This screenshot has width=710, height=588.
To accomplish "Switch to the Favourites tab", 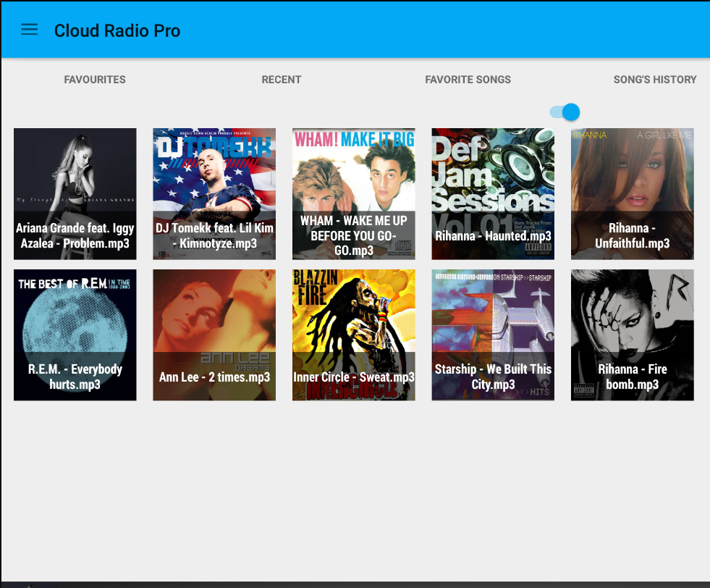I will pyautogui.click(x=95, y=80).
